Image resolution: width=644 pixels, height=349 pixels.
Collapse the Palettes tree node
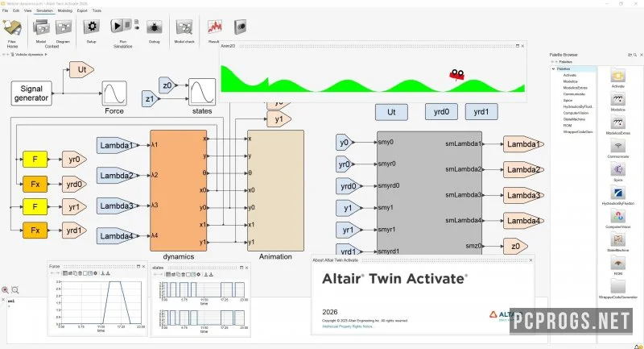554,69
